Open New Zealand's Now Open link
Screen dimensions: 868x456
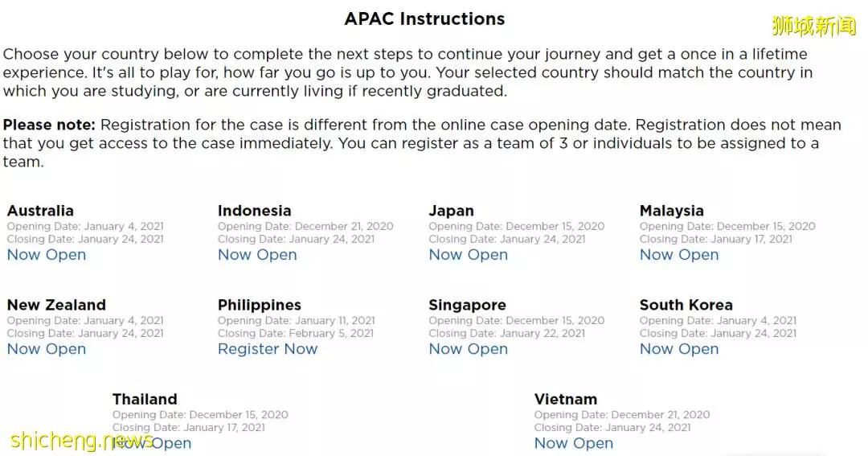[x=47, y=349]
